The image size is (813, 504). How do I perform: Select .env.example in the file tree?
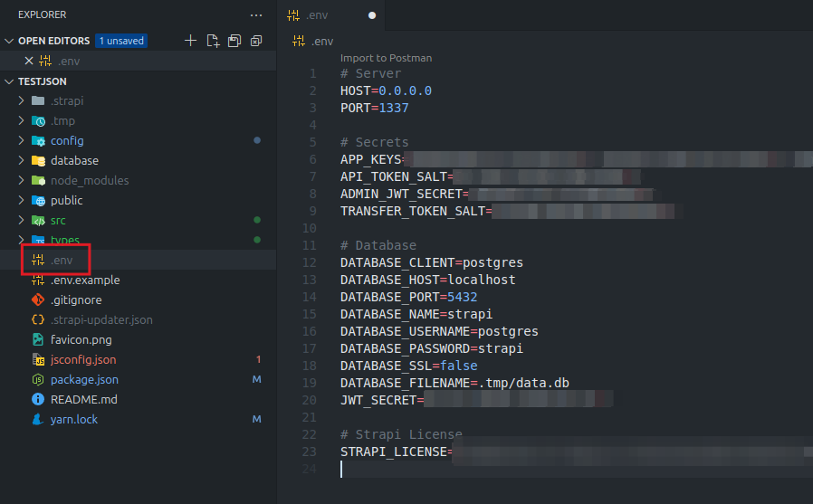pos(84,281)
